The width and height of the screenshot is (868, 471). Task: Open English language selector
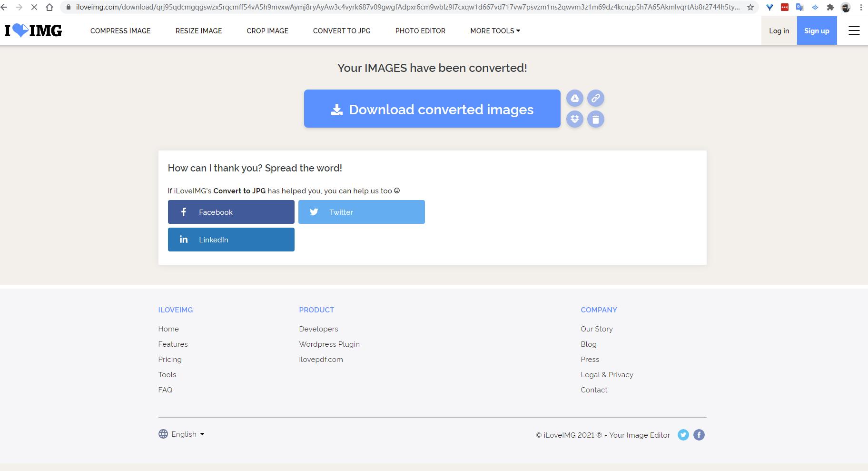tap(181, 434)
